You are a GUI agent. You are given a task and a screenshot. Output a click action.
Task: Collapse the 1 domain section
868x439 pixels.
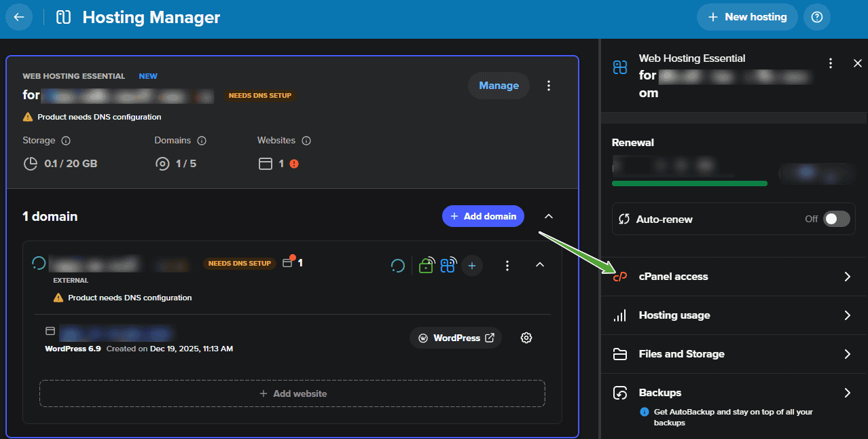[549, 216]
